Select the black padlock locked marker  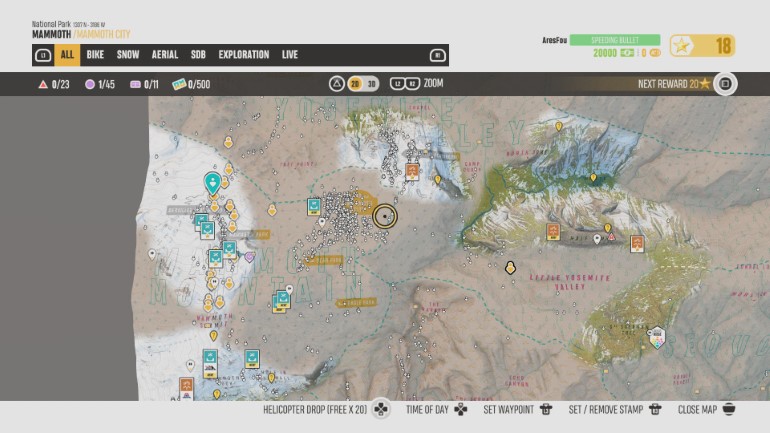point(510,267)
